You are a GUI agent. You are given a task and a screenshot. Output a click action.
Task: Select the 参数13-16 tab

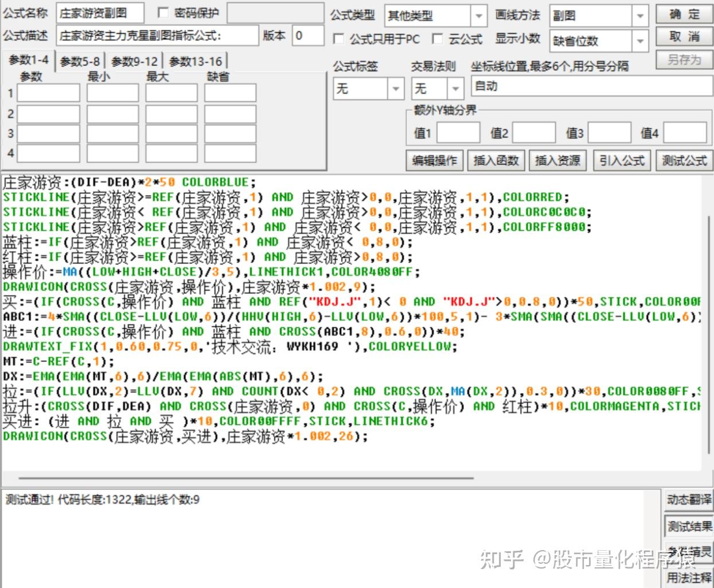tap(196, 61)
